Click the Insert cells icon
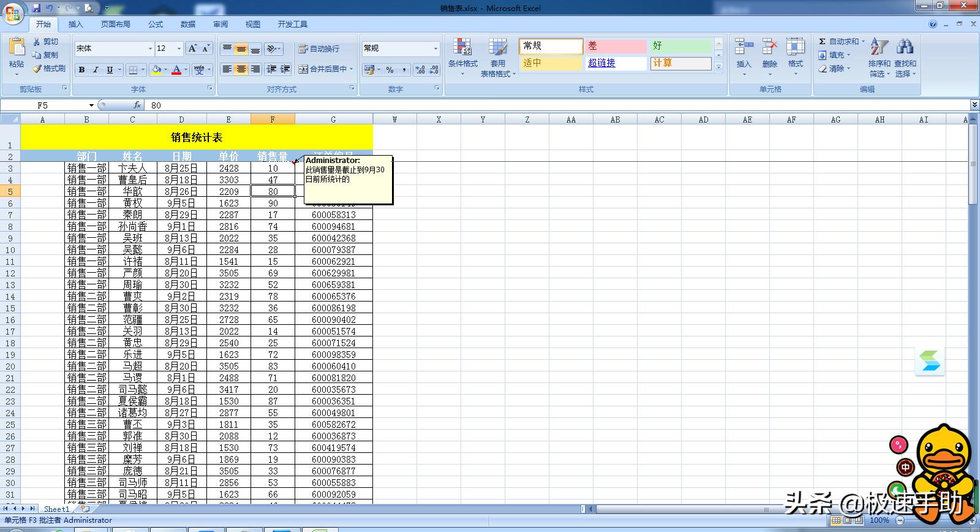The height and width of the screenshot is (532, 980). (744, 47)
